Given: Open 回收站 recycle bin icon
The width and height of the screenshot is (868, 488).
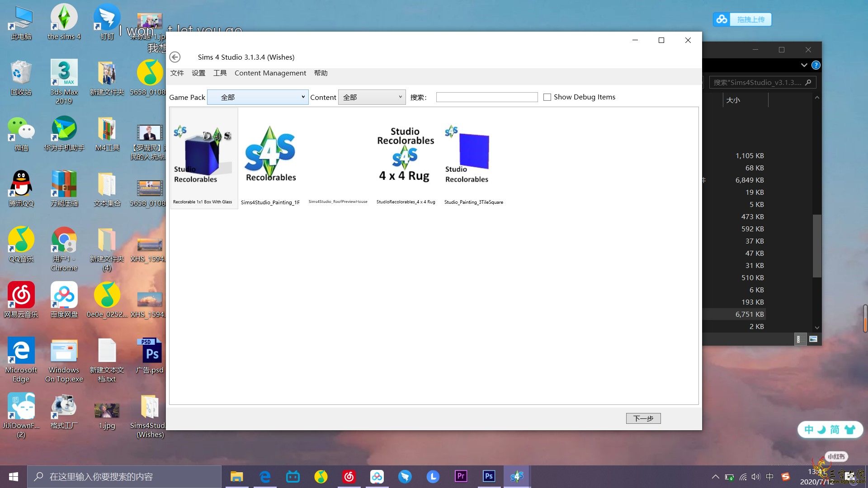Looking at the screenshot, I should (21, 78).
